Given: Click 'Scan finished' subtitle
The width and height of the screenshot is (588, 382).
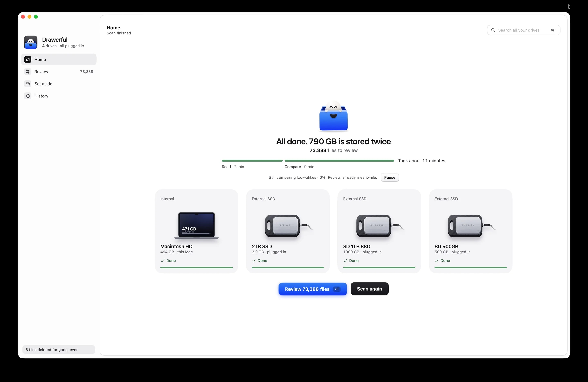Looking at the screenshot, I should click(x=119, y=33).
